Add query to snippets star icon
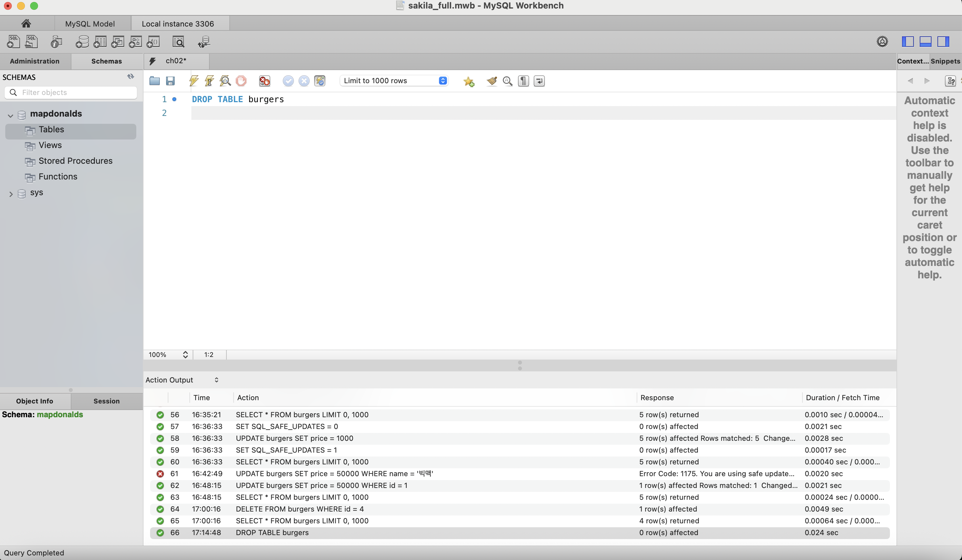This screenshot has width=962, height=560. pos(469,81)
